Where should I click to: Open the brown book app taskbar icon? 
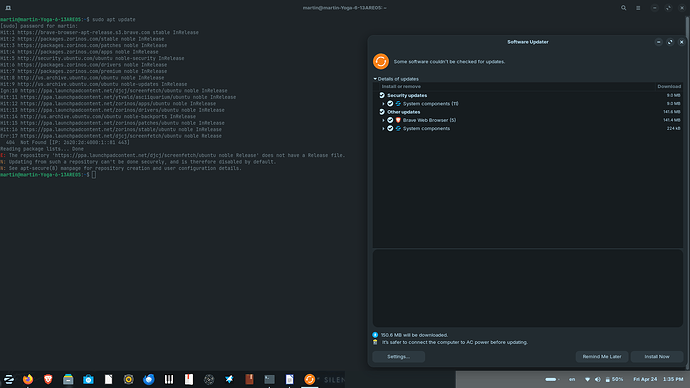(x=249, y=379)
